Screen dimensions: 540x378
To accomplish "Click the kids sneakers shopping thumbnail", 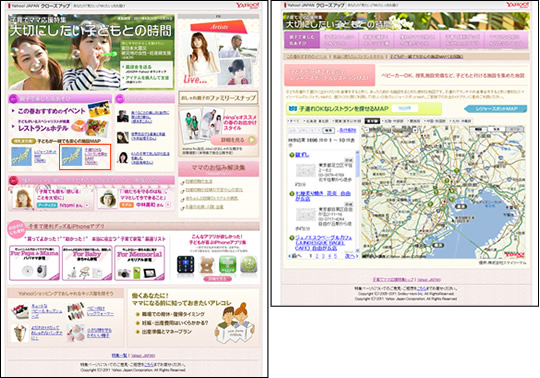I will point(20,311).
